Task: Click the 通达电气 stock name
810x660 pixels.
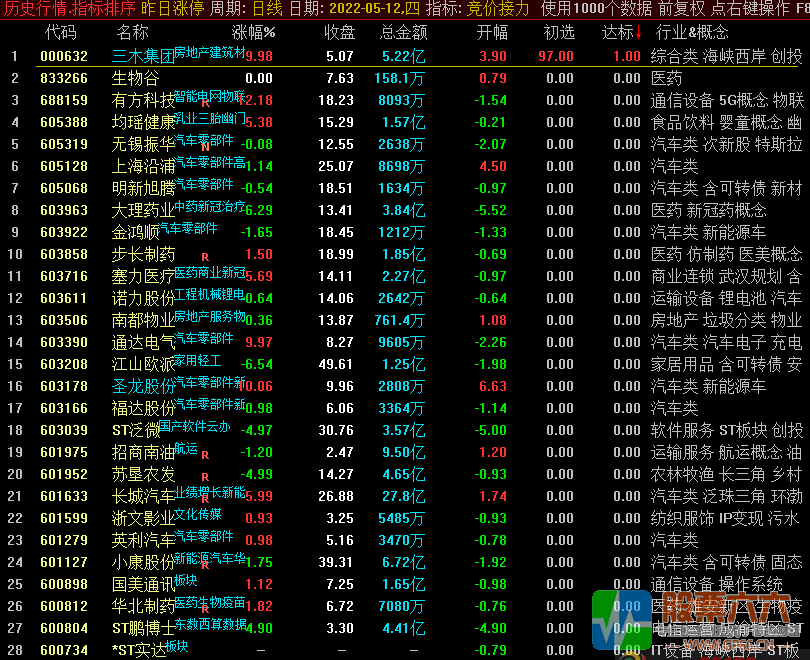Action: coord(143,342)
